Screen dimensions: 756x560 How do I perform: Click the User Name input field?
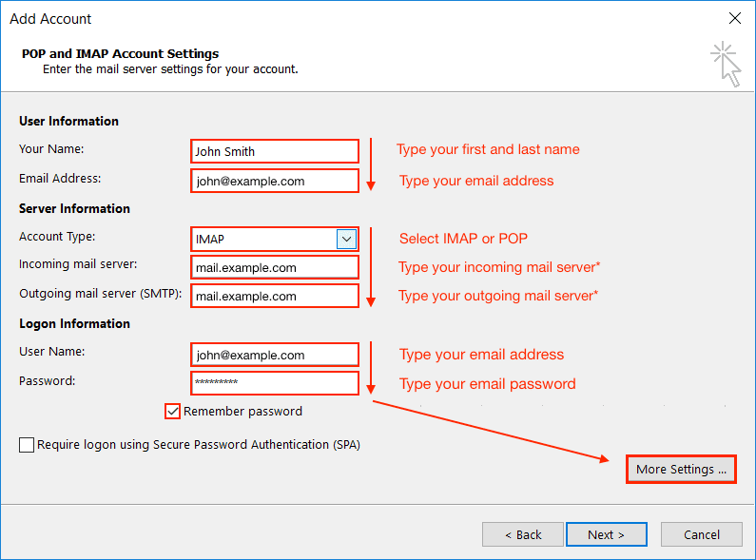pyautogui.click(x=275, y=356)
